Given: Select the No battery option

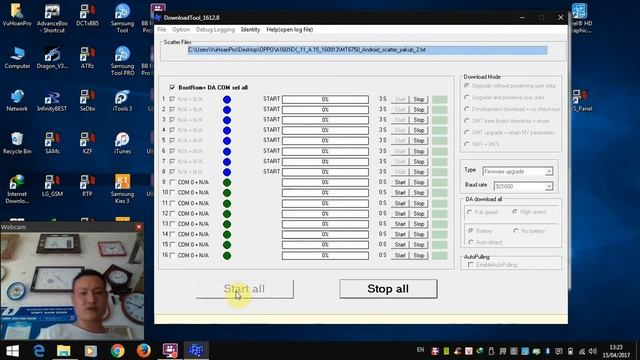Looking at the screenshot, I should pyautogui.click(x=516, y=231).
